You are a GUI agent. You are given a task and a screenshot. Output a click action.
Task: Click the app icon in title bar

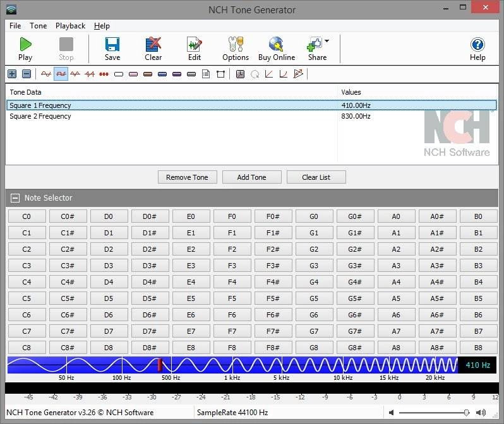click(11, 9)
